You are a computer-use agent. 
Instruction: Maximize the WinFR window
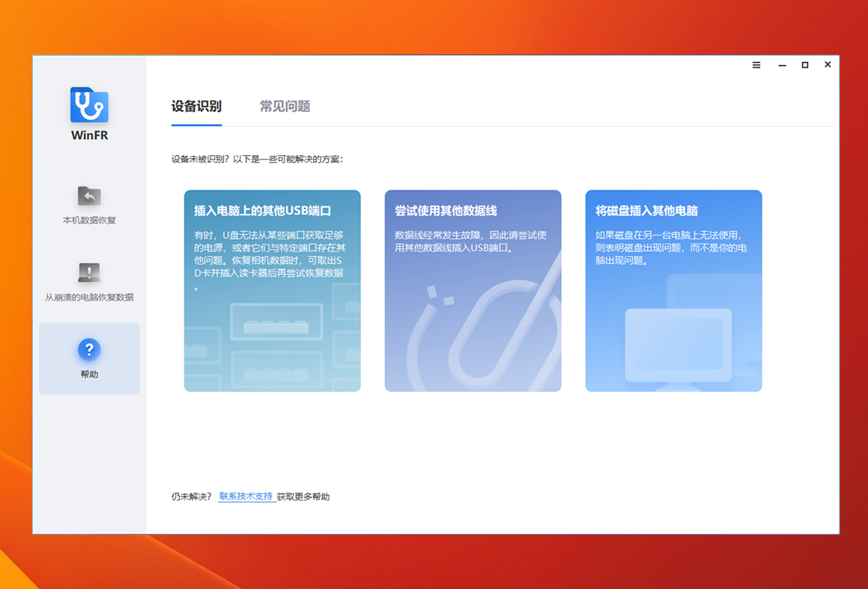coord(805,65)
